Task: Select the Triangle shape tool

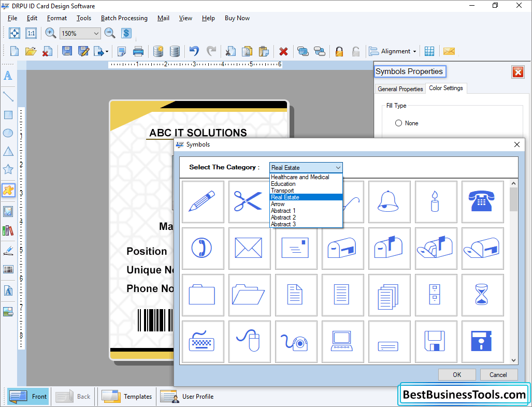Action: tap(8, 151)
